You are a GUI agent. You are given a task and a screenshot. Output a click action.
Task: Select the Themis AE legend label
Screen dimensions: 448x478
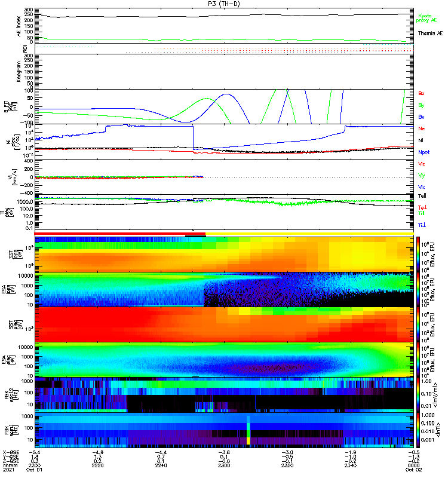click(x=430, y=33)
